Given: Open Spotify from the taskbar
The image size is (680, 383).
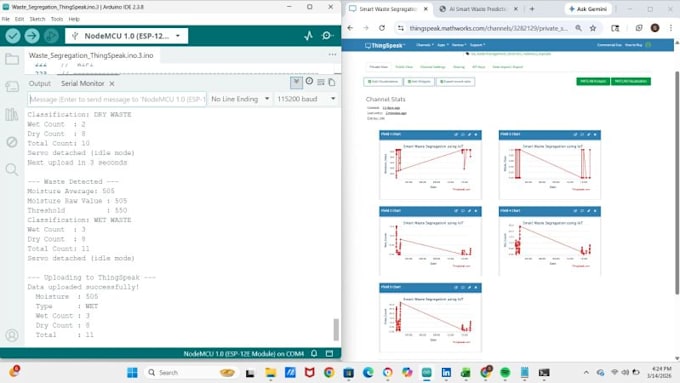Looking at the screenshot, I should pyautogui.click(x=505, y=372).
